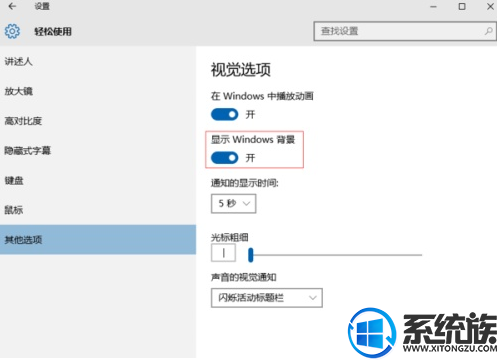Toggle 在 Windows 中播放动画 switch
The width and height of the screenshot is (497, 361).
pyautogui.click(x=224, y=114)
